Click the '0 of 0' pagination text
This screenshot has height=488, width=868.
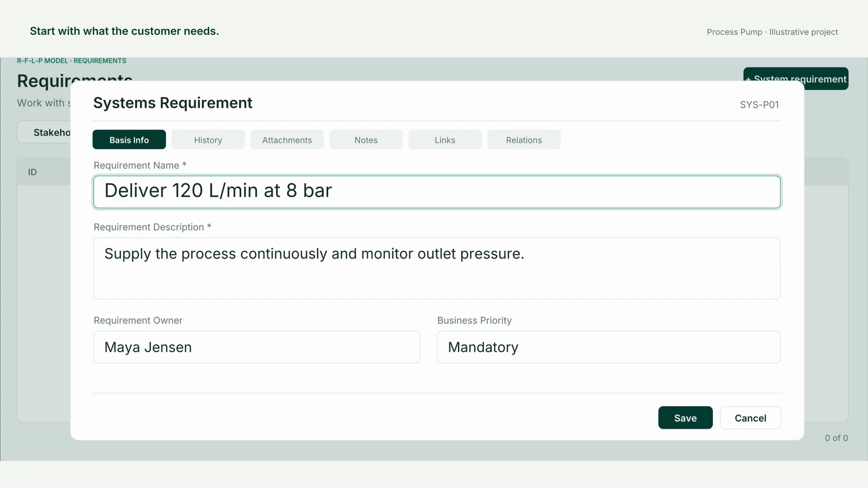(836, 438)
